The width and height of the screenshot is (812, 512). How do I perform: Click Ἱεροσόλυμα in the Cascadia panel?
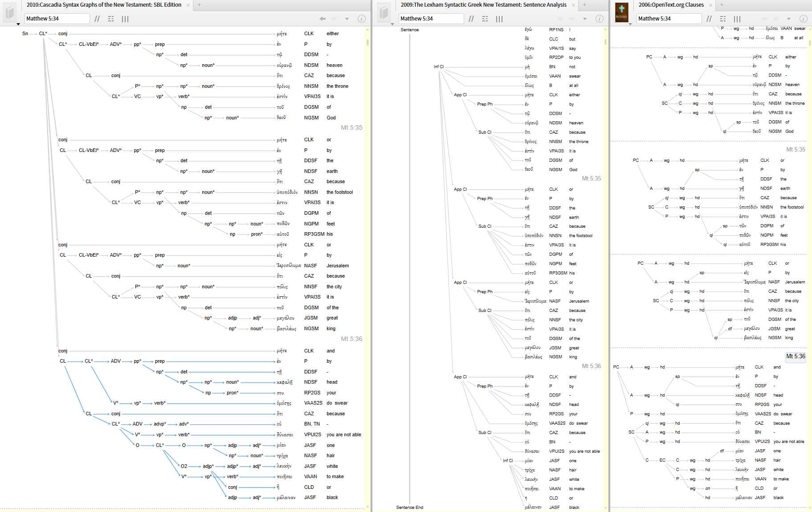click(289, 266)
